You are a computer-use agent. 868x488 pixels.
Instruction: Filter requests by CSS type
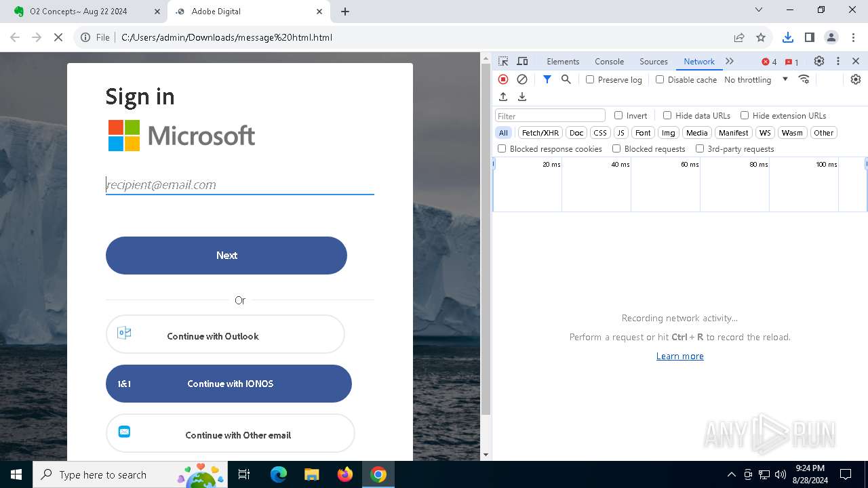(600, 133)
